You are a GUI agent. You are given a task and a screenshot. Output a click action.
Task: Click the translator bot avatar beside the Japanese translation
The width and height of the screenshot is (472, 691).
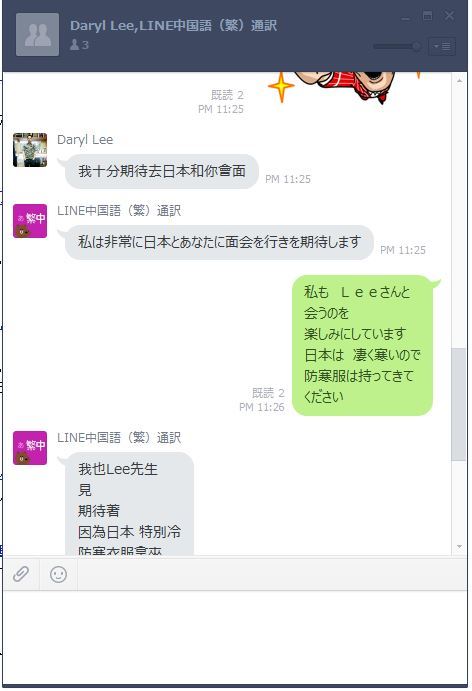tap(30, 221)
